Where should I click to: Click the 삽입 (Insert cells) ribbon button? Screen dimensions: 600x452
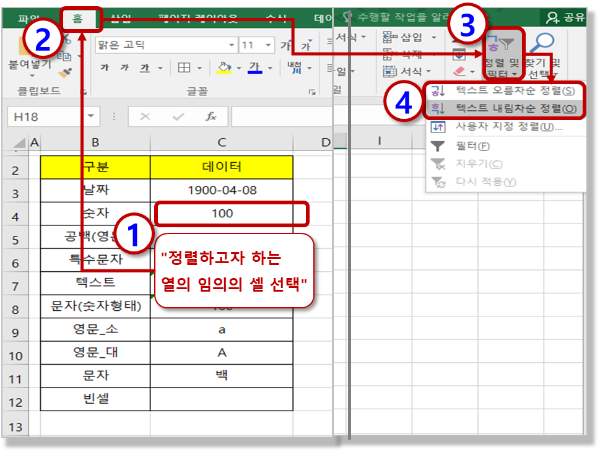[409, 38]
